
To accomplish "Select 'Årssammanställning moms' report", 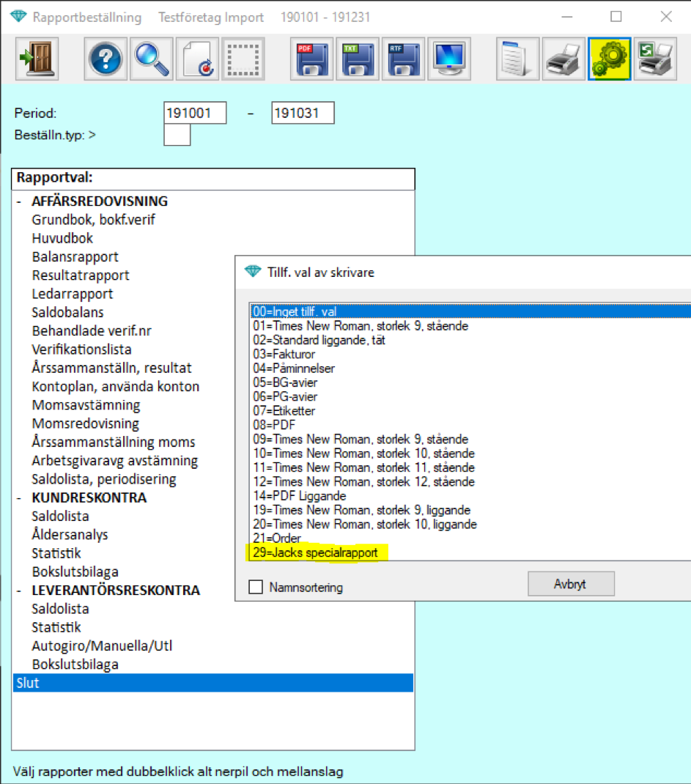I will (x=114, y=442).
